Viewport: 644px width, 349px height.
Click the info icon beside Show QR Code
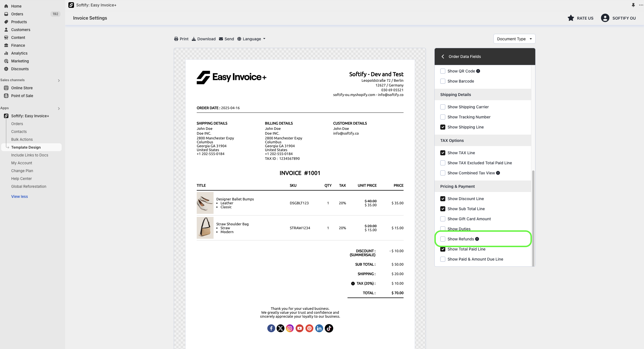pos(478,71)
